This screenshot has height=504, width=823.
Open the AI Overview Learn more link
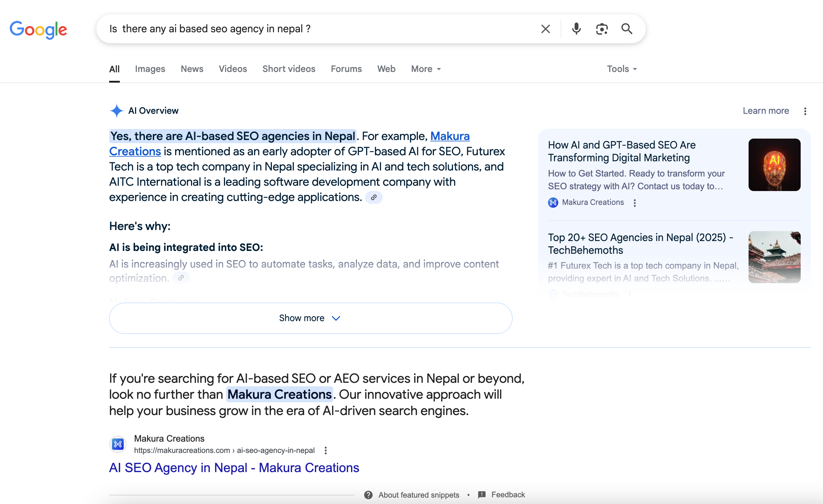click(766, 111)
